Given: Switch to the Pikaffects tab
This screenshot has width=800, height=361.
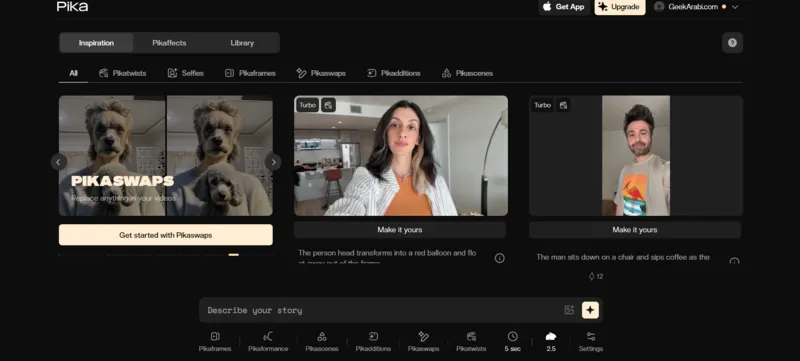Looking at the screenshot, I should pos(169,43).
